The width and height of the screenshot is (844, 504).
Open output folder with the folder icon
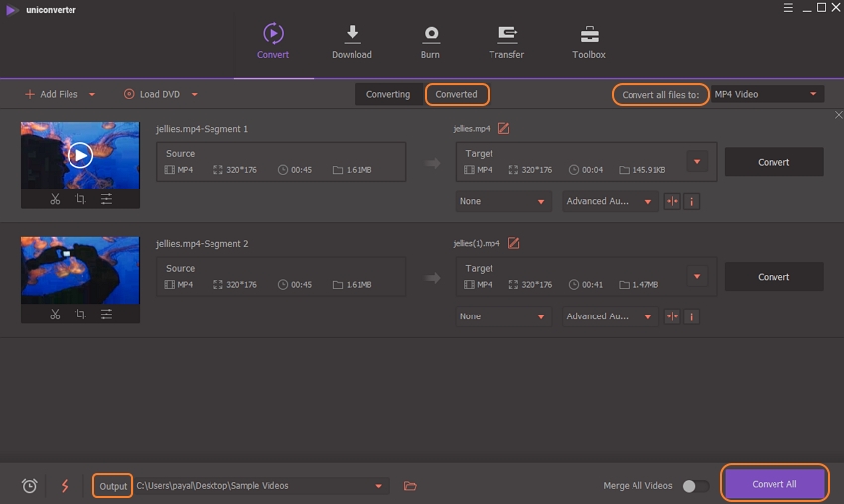point(410,486)
